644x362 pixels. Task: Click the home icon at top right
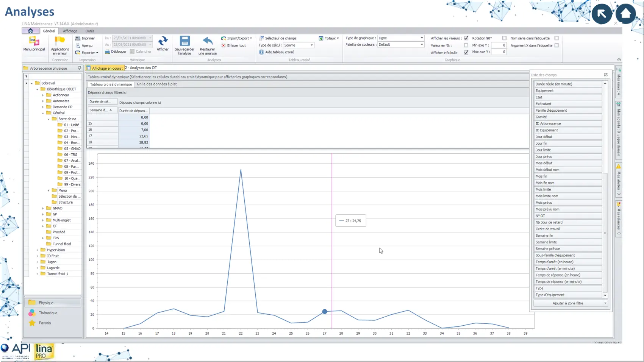[625, 14]
